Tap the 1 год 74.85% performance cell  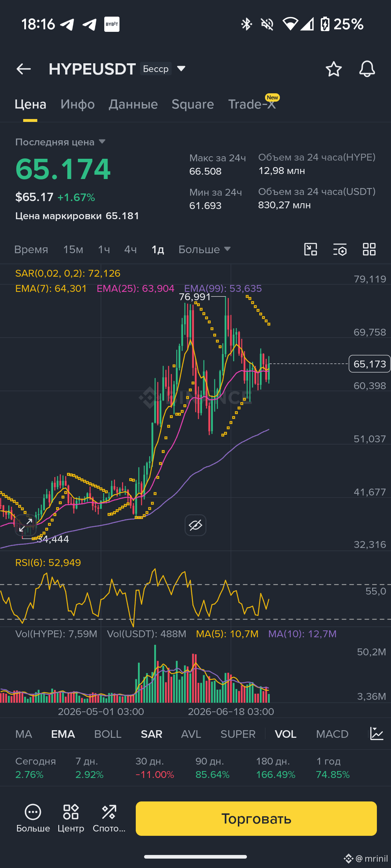click(333, 768)
